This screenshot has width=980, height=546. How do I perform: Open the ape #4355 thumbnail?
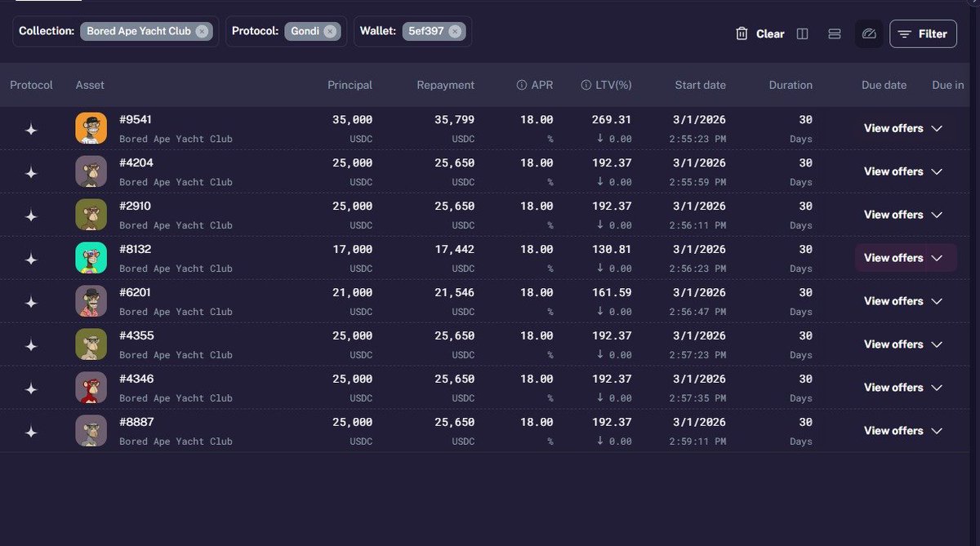point(91,344)
